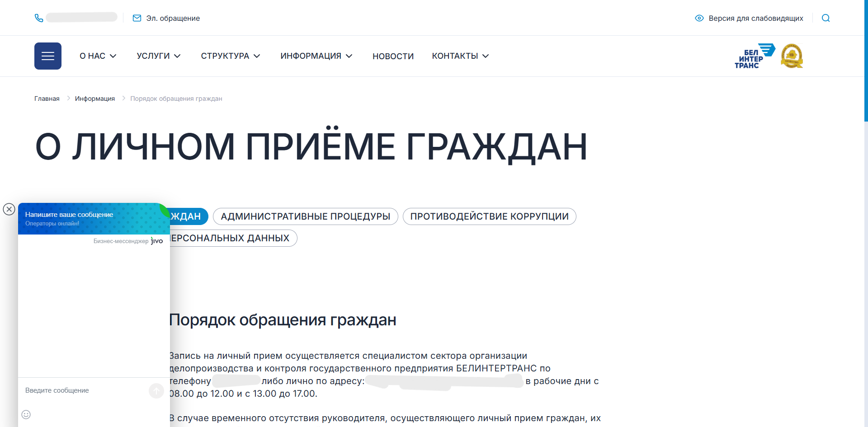Open the blue hamburger menu button
This screenshot has width=868, height=427.
48,56
